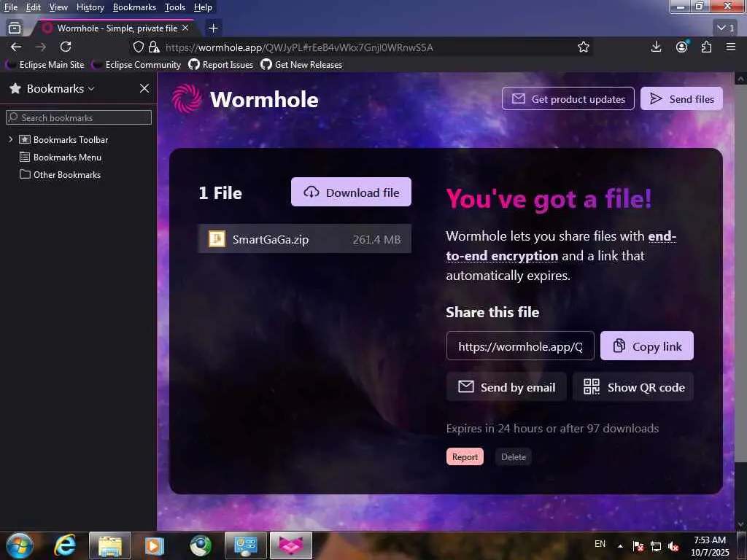The height and width of the screenshot is (560, 747).
Task: Click the Delete button
Action: point(513,456)
